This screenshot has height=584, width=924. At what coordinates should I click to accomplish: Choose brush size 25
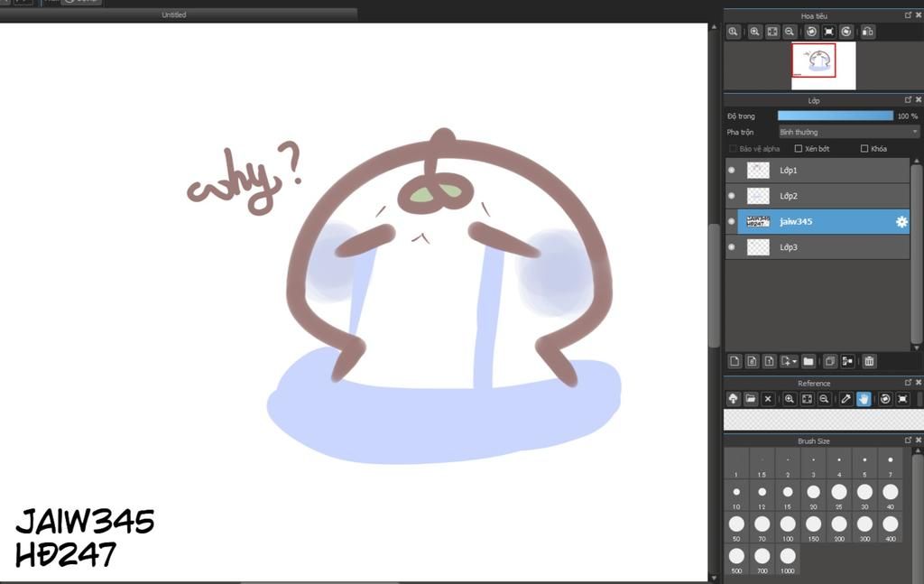coord(839,495)
